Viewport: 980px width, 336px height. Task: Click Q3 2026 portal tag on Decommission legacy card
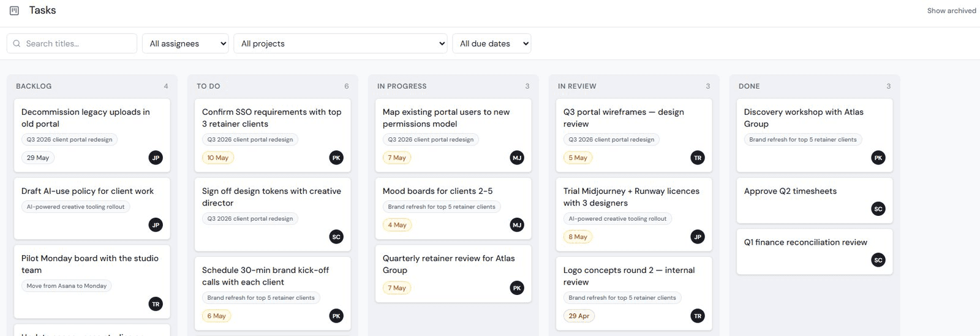pyautogui.click(x=70, y=139)
